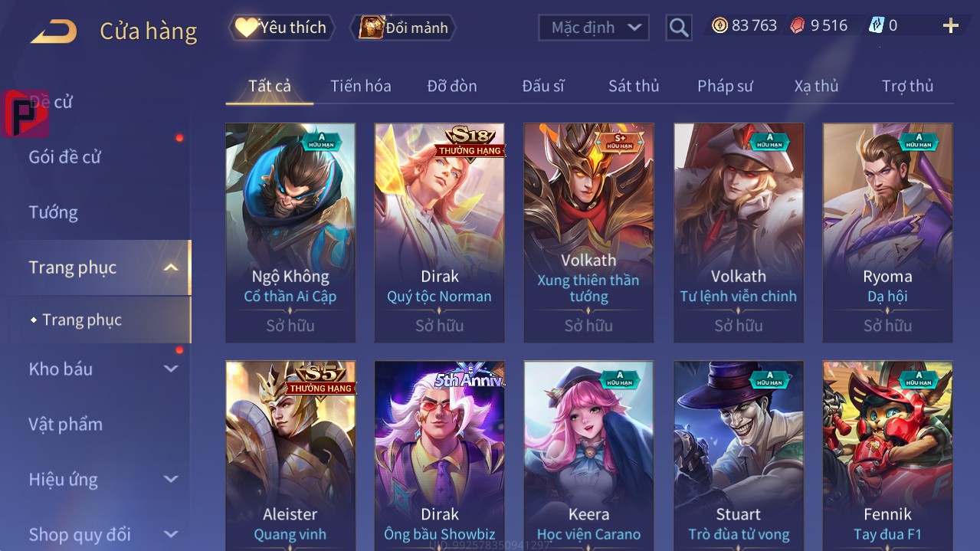Switch to the Sát thủ tab
Screen dimensions: 980x551
(634, 86)
